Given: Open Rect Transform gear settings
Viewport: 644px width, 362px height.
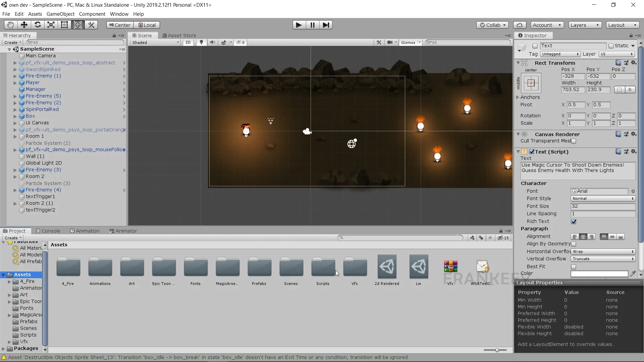Looking at the screenshot, I should (x=634, y=63).
